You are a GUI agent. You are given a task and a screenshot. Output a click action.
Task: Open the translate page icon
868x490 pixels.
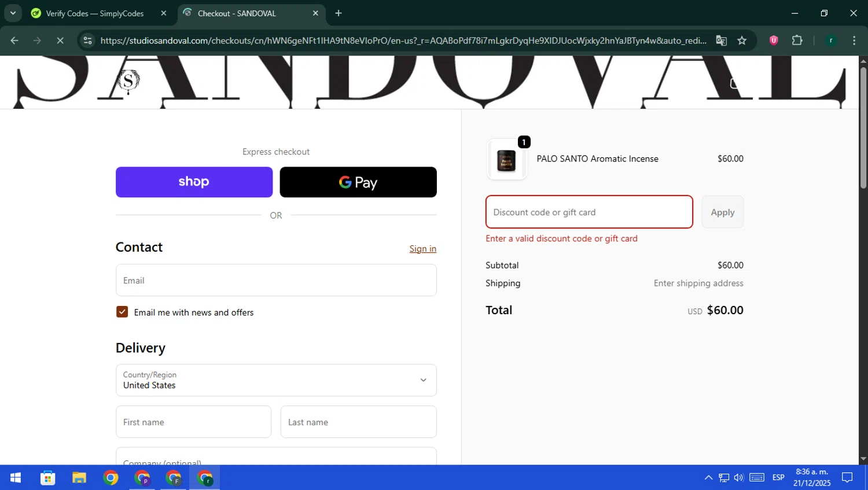(x=721, y=40)
